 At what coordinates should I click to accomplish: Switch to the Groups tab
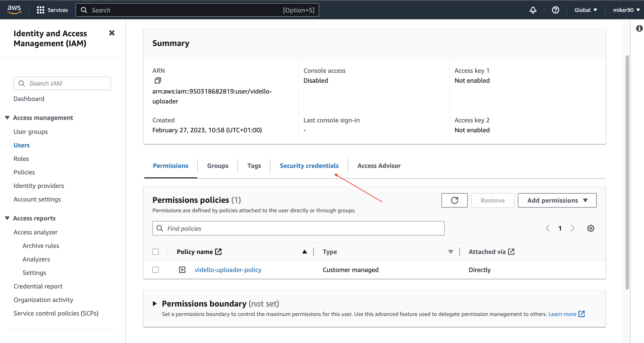point(218,165)
